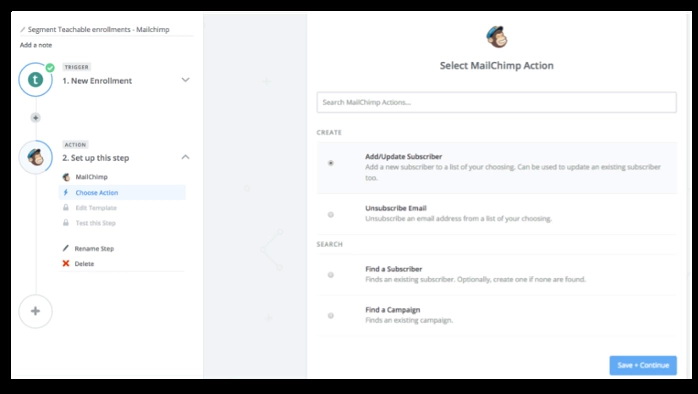Click the ACTION label badge

tap(75, 145)
